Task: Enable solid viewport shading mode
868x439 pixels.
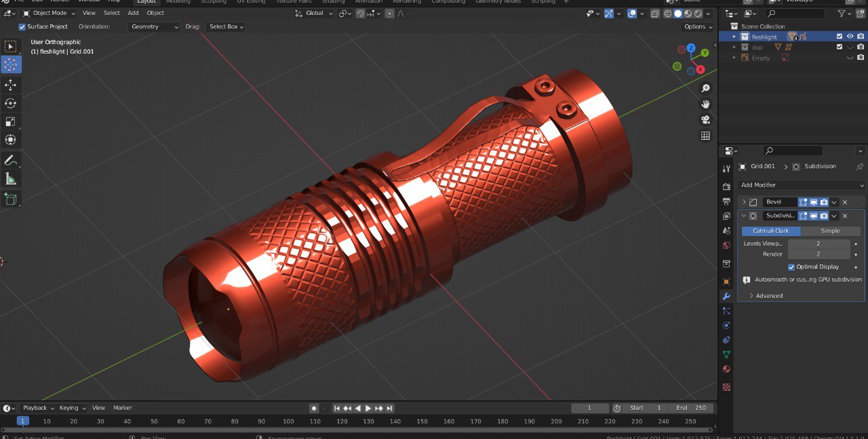Action: [677, 14]
